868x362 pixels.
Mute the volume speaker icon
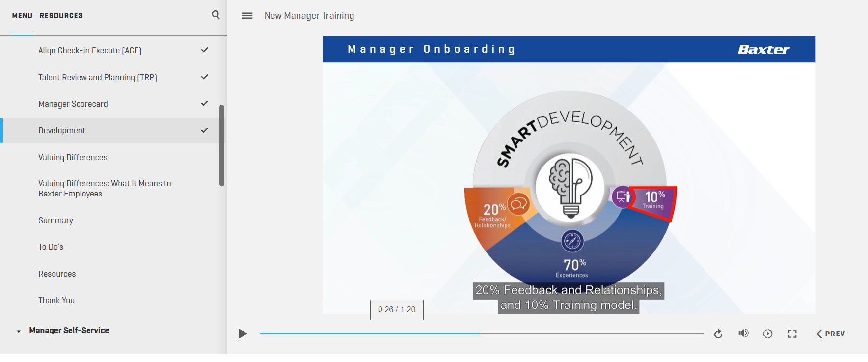click(x=744, y=334)
